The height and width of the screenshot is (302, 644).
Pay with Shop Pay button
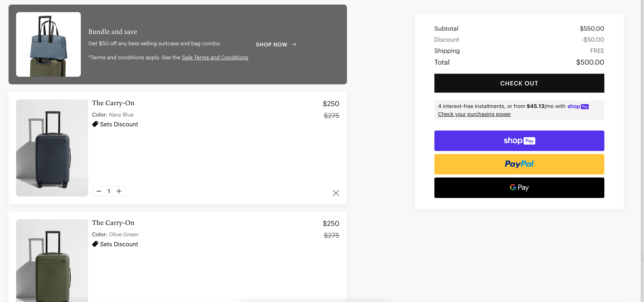[519, 141]
